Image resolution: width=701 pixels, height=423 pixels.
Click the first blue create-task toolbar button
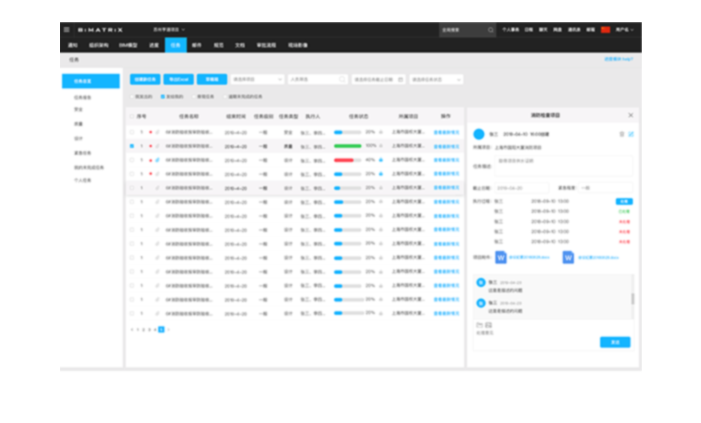pyautogui.click(x=145, y=79)
